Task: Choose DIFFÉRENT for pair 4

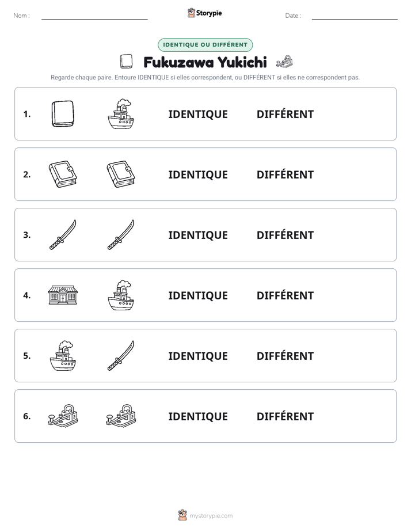Action: 285,295
